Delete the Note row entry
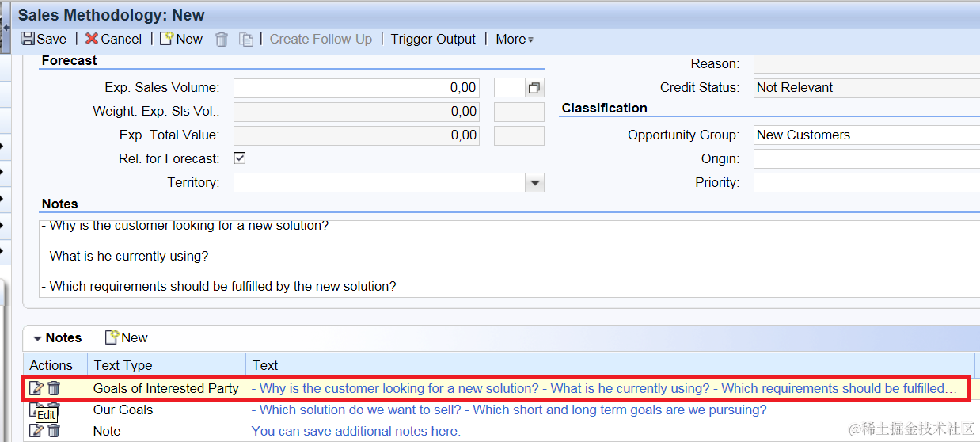This screenshot has width=980, height=442. point(54,431)
